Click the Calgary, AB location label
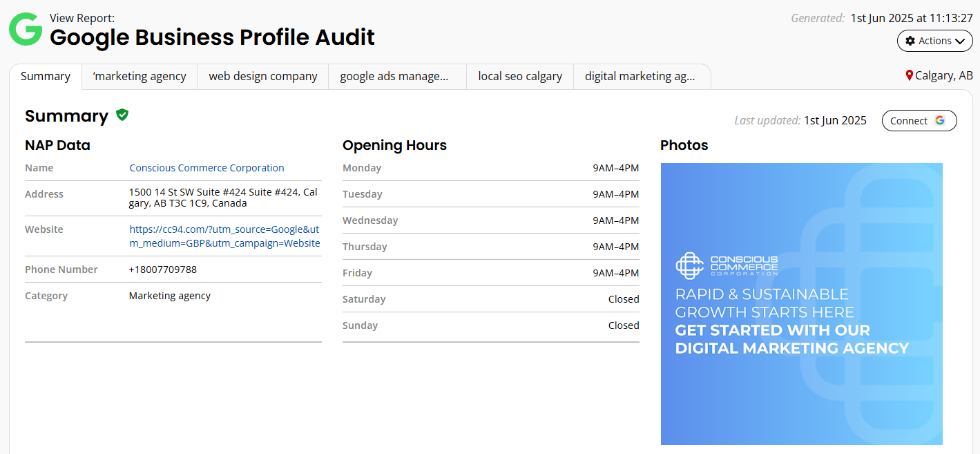 click(943, 75)
